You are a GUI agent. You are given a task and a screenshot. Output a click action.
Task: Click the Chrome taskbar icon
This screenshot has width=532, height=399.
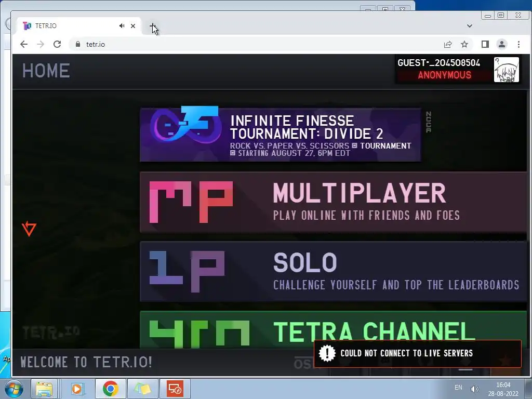click(x=110, y=389)
